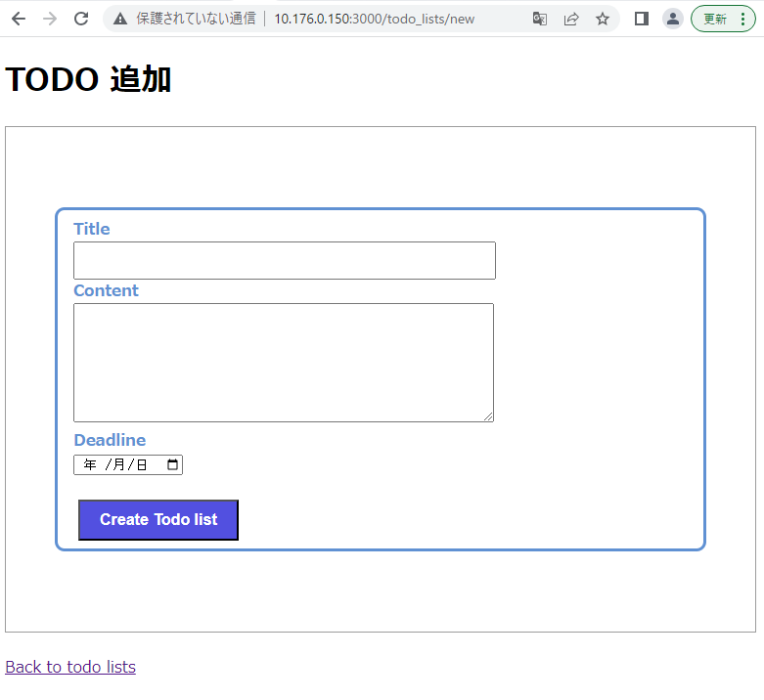764x700 pixels.
Task: Click the 更新 update button
Action: [x=715, y=19]
